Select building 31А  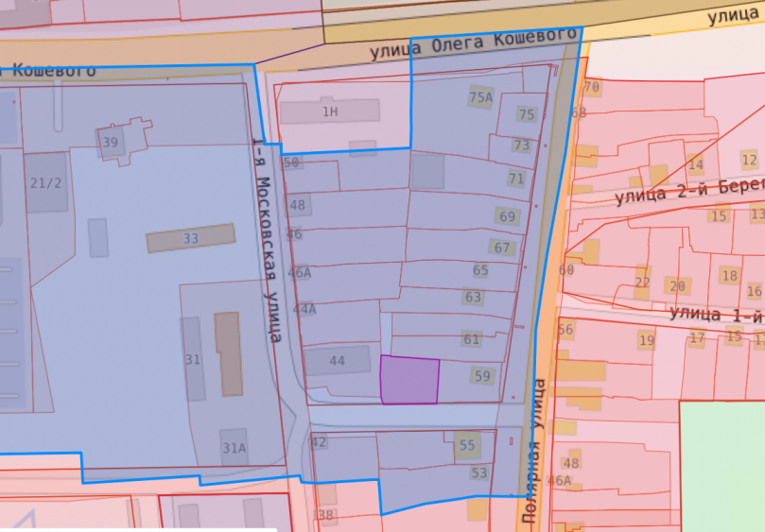pyautogui.click(x=234, y=448)
